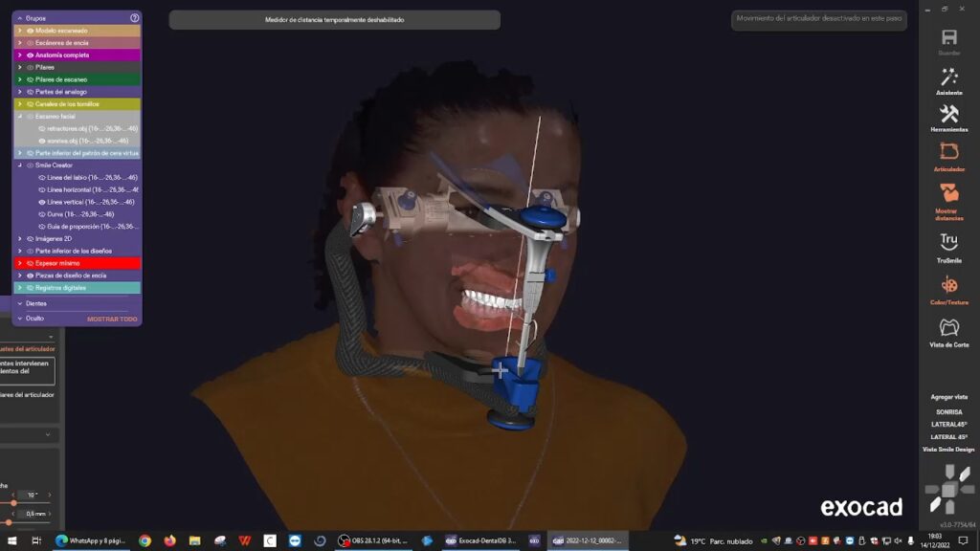This screenshot has height=551, width=980.
Task: Expand the Registros digitales group
Action: (x=19, y=288)
